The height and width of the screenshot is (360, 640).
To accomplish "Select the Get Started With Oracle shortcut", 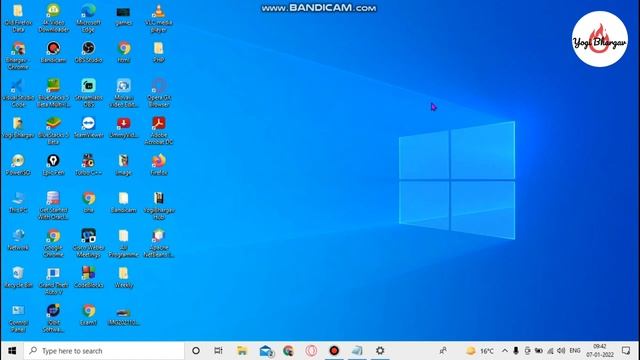I will tap(53, 206).
